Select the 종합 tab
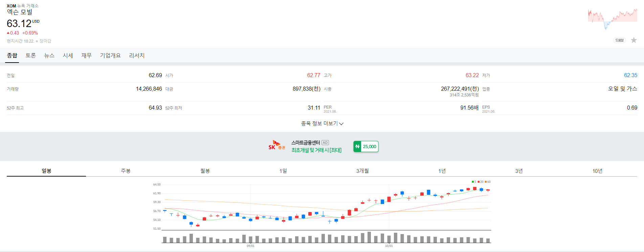This screenshot has height=252, width=644. pos(12,55)
